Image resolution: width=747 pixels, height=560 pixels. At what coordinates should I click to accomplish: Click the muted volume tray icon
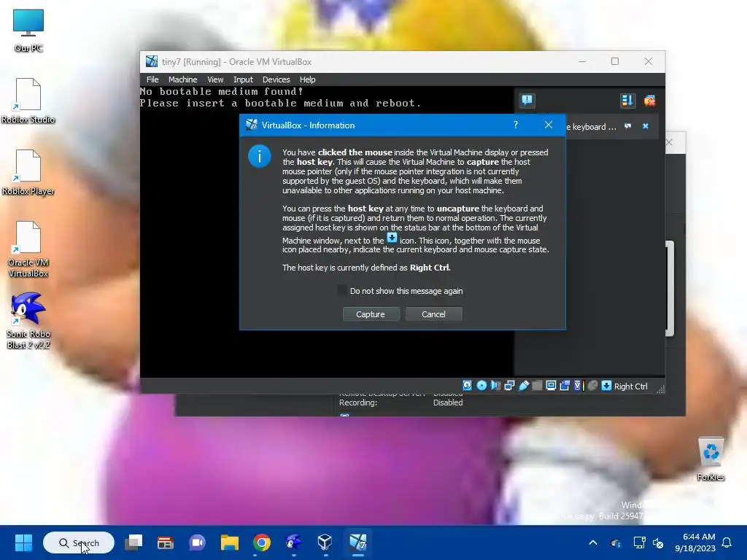point(658,542)
